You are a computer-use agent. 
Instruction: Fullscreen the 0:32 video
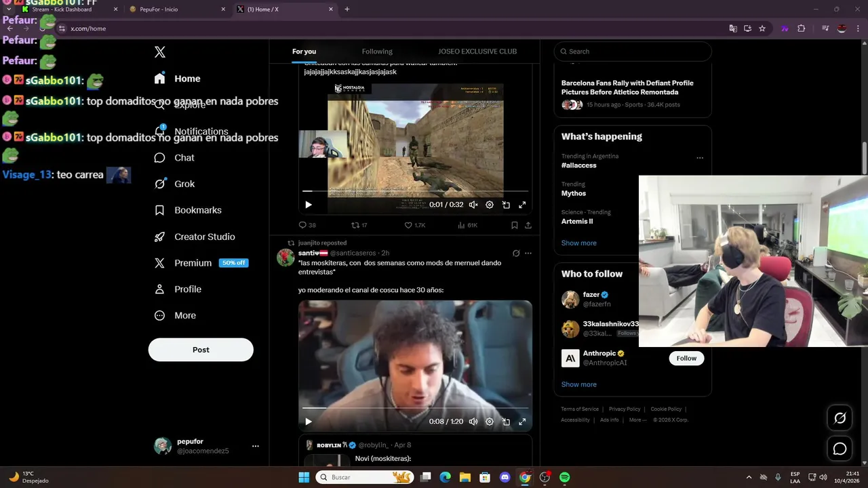click(522, 205)
